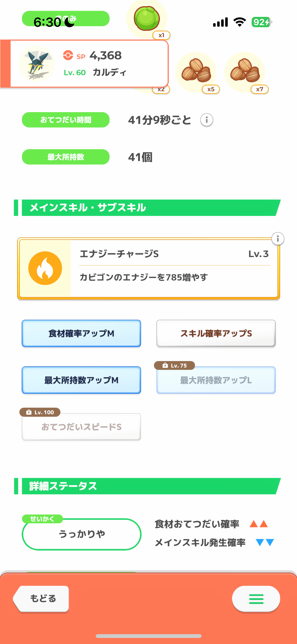Open main skill info icon
The width and height of the screenshot is (297, 644).
pos(278,238)
